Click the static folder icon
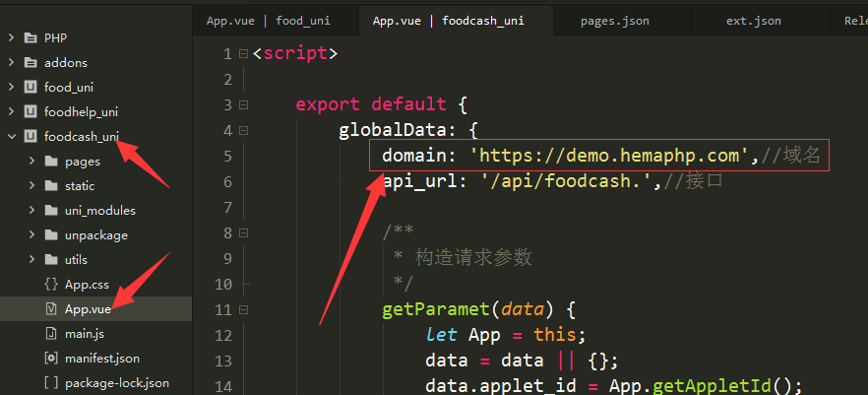 point(51,185)
